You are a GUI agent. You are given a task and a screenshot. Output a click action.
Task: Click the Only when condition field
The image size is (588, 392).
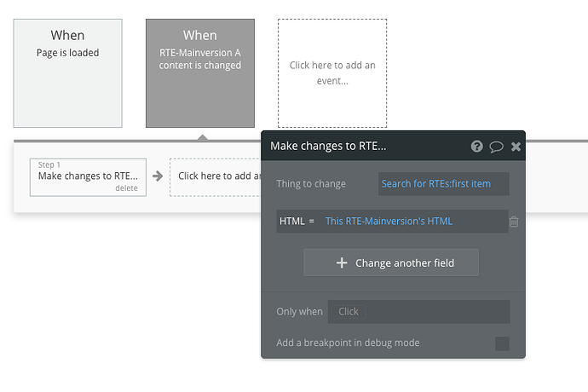coord(419,311)
